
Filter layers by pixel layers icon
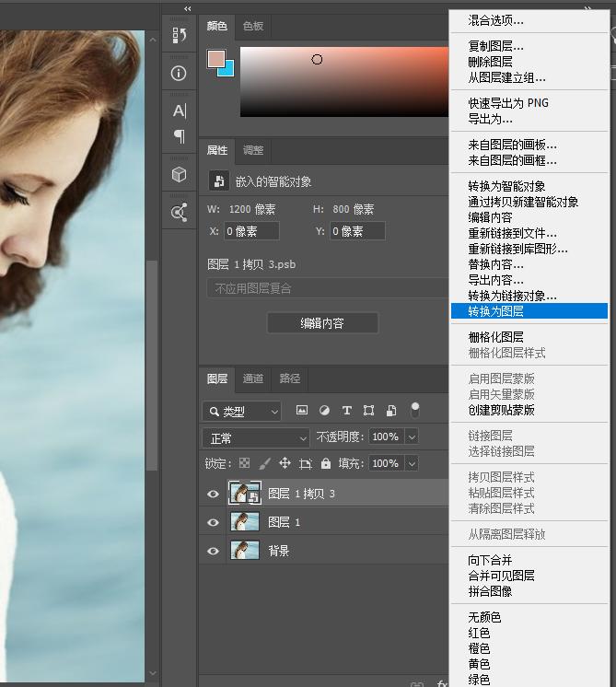tap(302, 411)
